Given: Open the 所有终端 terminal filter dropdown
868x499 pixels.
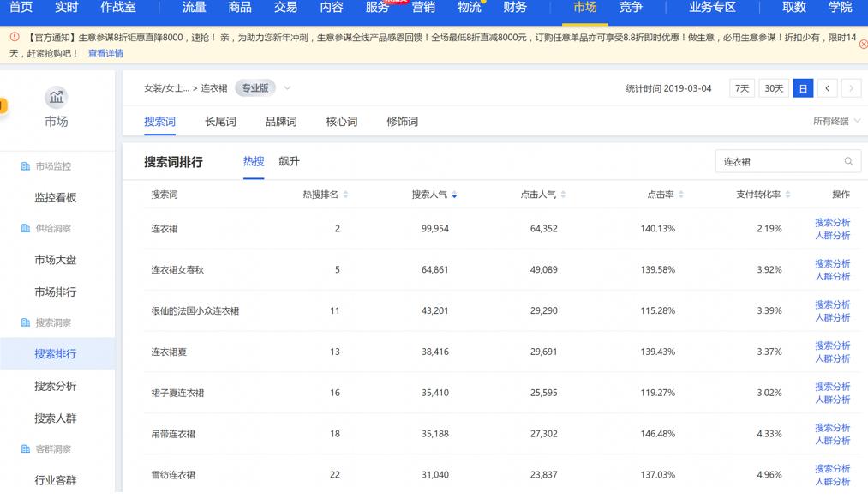Looking at the screenshot, I should (835, 122).
